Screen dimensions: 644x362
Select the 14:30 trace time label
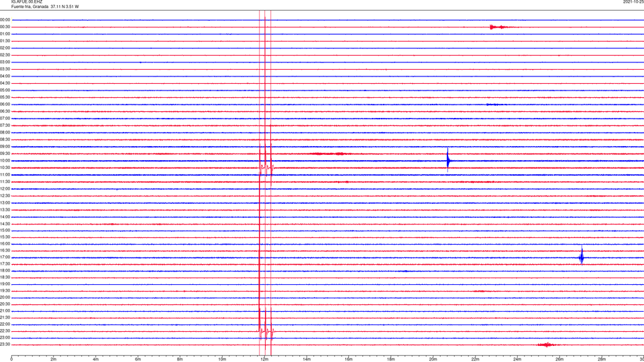pos(5,224)
